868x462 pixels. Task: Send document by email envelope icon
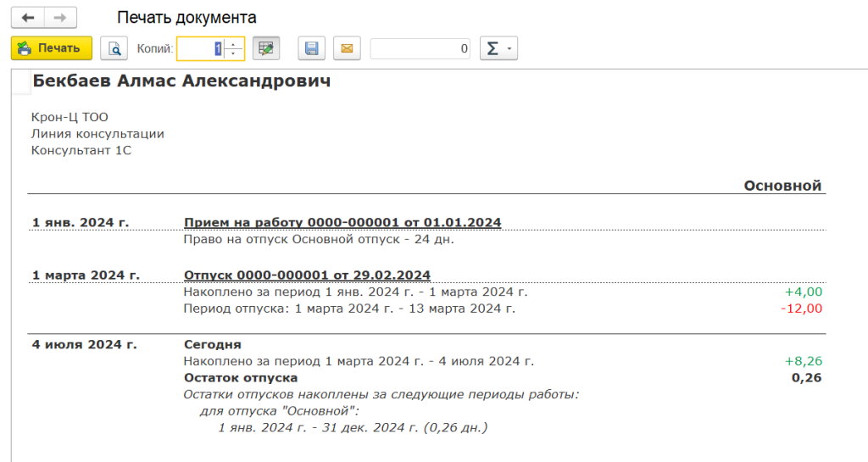(x=346, y=48)
